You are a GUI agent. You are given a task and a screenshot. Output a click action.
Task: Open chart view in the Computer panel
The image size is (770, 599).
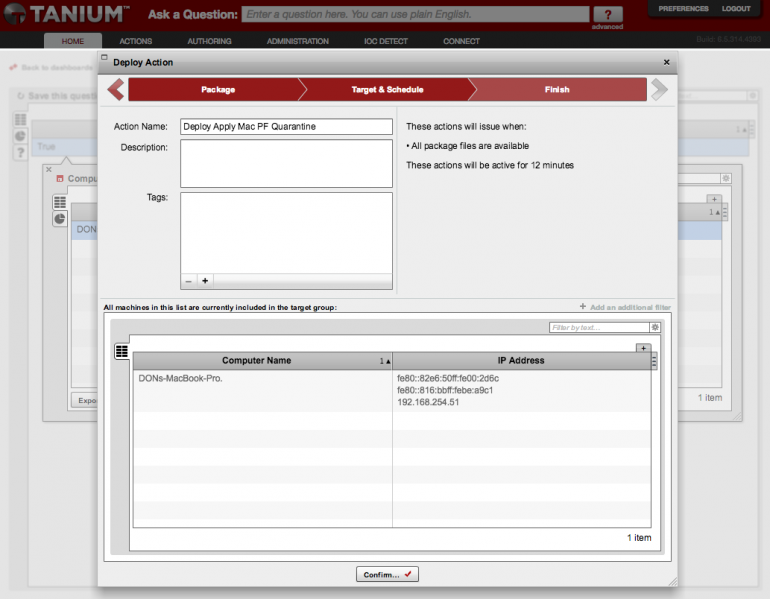click(x=60, y=219)
